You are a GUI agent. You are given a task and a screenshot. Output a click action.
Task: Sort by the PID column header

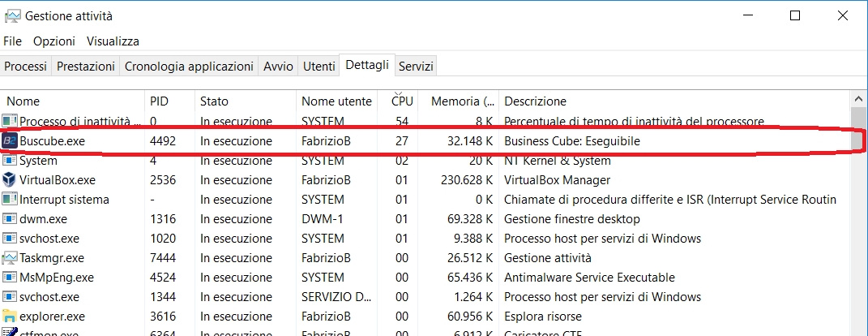tap(159, 101)
